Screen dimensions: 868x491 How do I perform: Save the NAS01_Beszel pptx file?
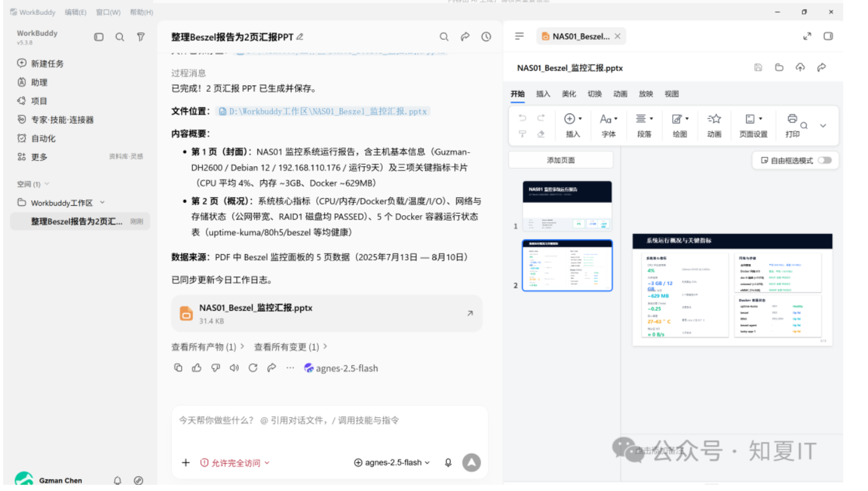point(758,68)
